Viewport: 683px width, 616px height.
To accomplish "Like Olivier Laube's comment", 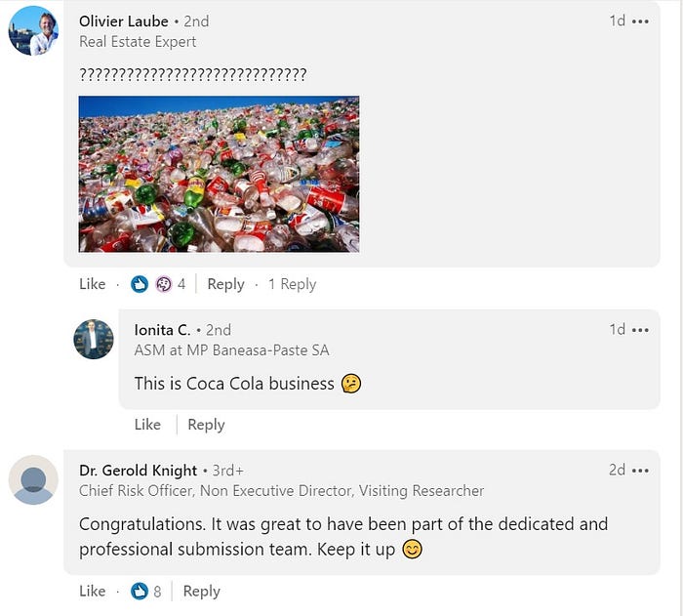I will click(x=93, y=284).
